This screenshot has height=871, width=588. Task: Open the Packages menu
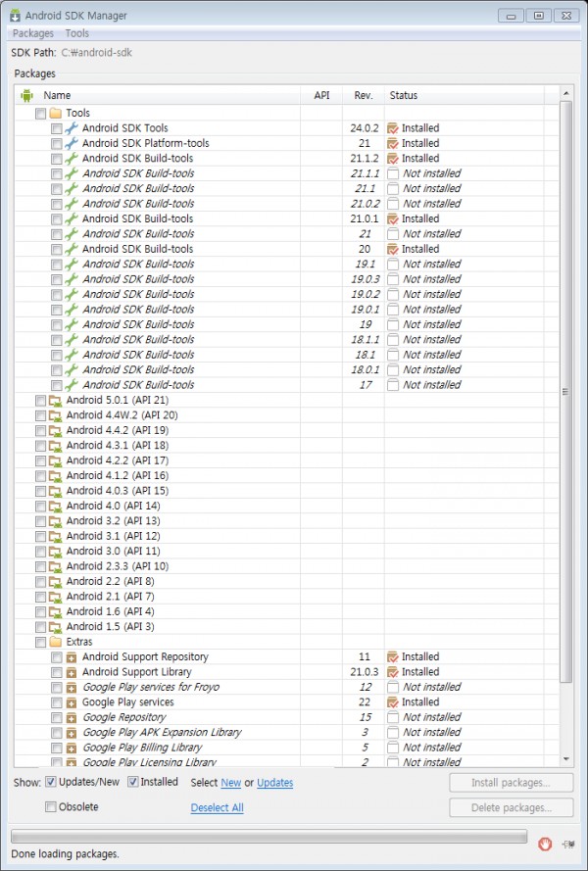coord(33,33)
